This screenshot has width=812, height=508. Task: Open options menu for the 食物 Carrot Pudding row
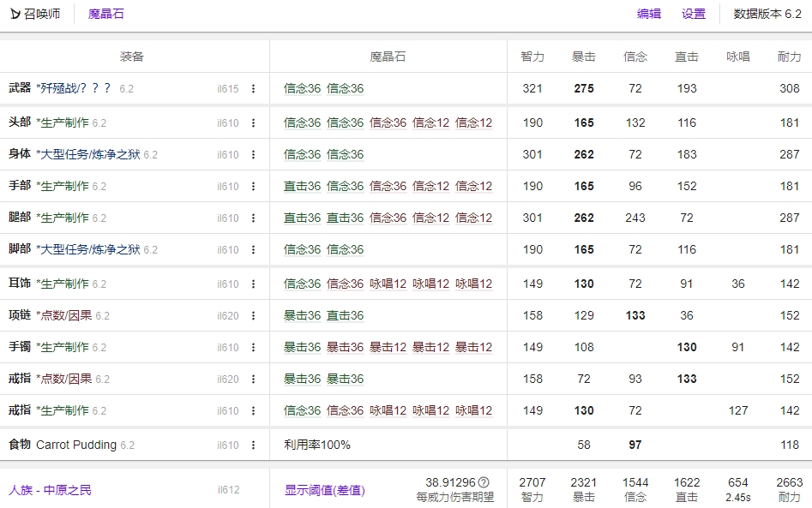[253, 445]
